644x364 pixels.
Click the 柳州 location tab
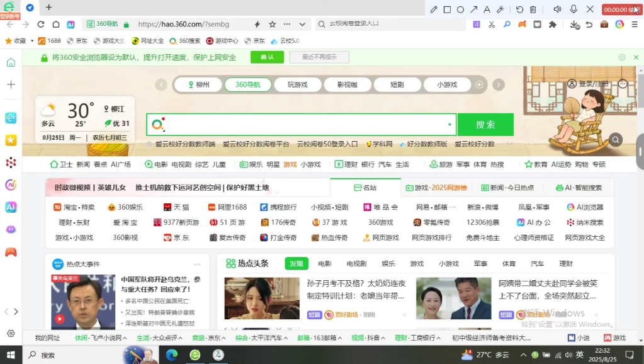point(198,84)
